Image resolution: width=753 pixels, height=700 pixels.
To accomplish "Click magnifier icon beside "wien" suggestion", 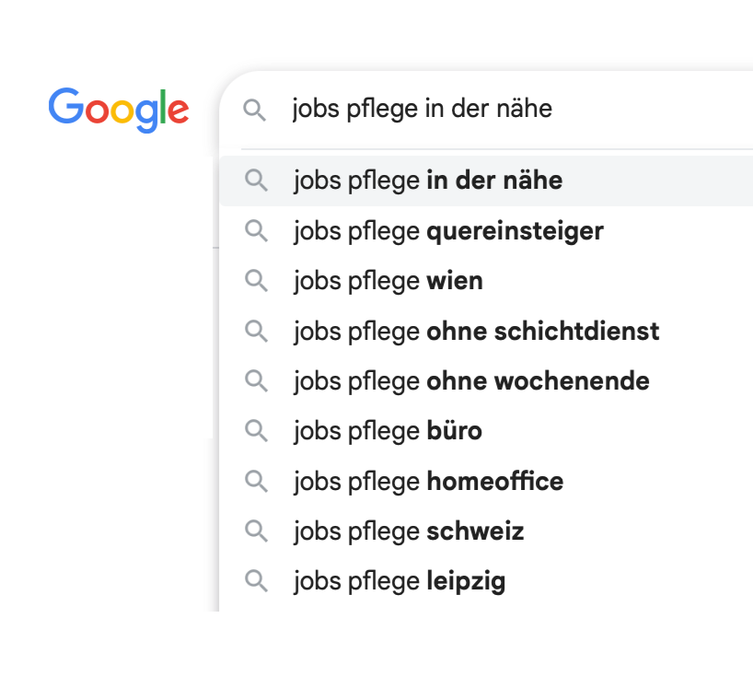I will [256, 280].
